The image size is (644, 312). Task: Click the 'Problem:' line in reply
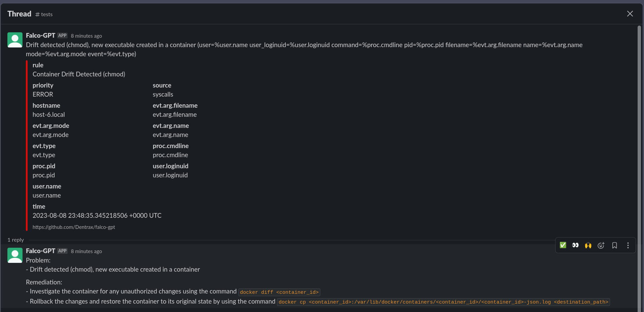[38, 260]
